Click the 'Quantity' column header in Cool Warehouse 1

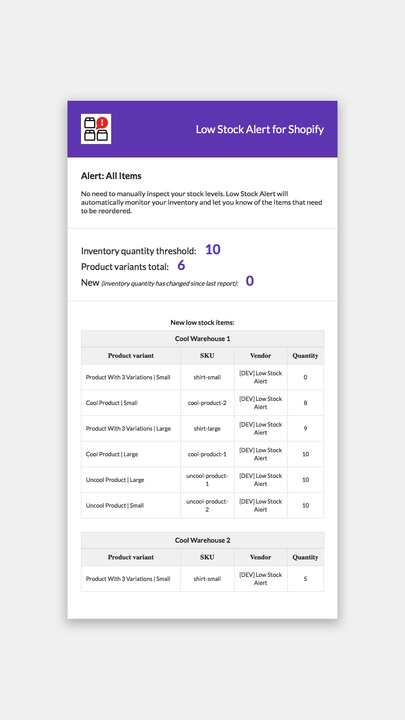pyautogui.click(x=305, y=356)
